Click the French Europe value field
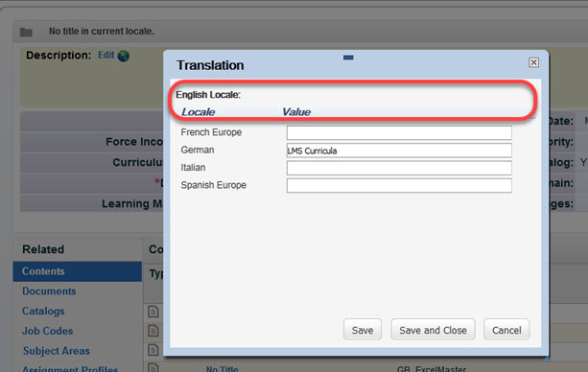Viewport: 588px width, 372px height. (399, 132)
